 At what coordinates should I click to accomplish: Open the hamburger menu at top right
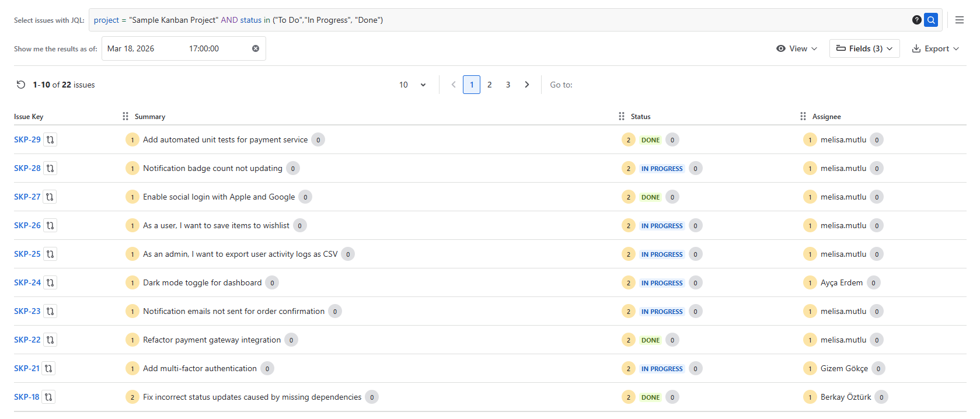960,20
